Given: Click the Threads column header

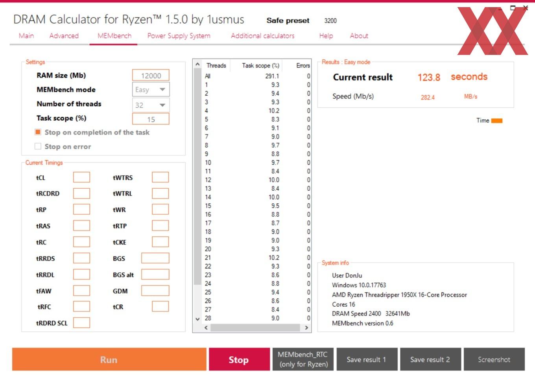Looking at the screenshot, I should (x=216, y=65).
